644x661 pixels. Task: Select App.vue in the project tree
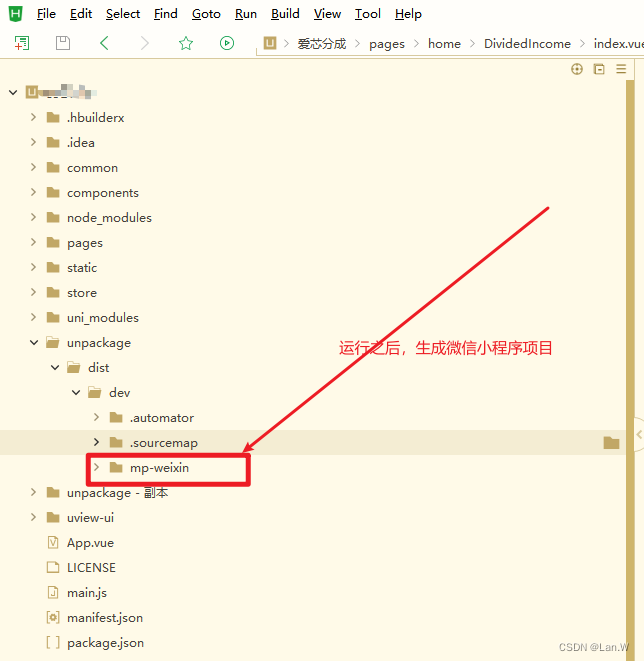pos(90,543)
